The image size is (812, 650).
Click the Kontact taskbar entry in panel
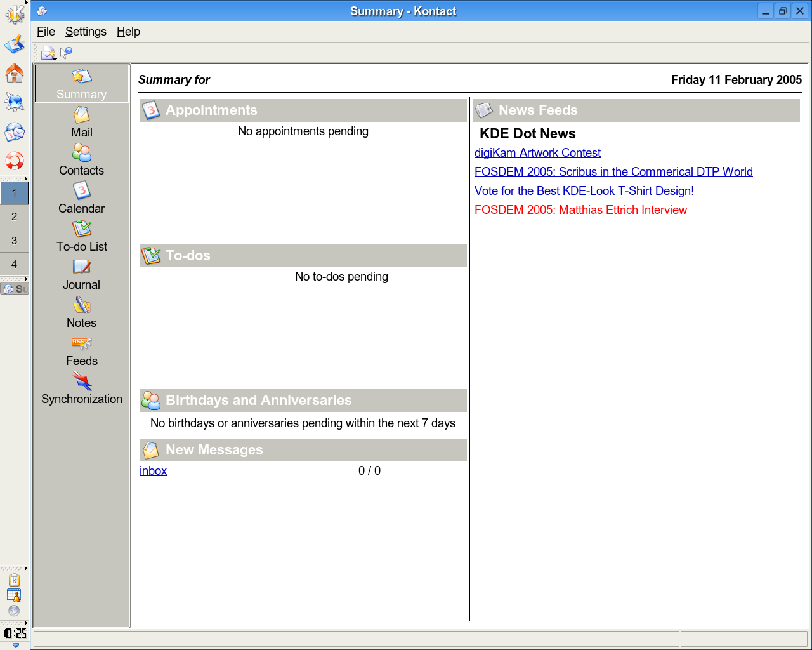click(x=15, y=289)
